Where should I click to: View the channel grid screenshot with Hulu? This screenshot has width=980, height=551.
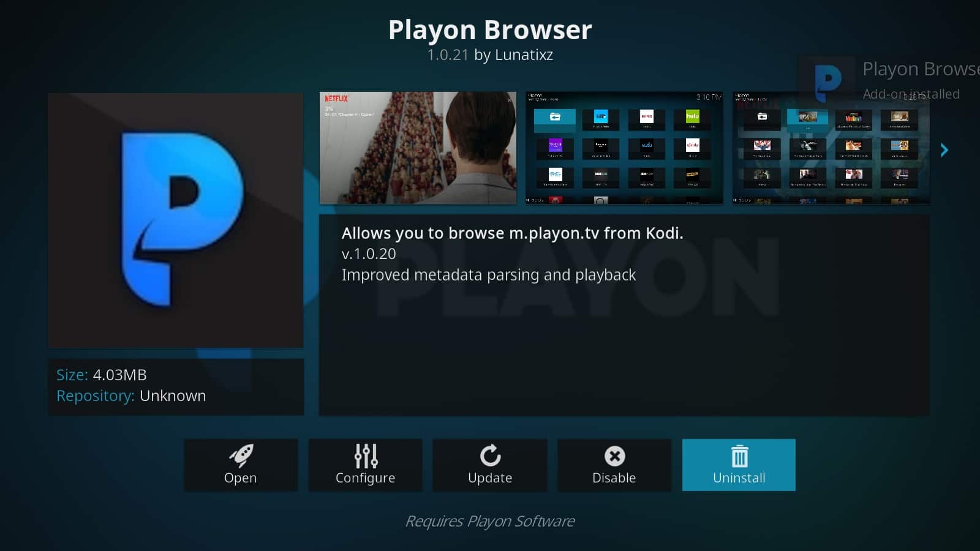624,148
